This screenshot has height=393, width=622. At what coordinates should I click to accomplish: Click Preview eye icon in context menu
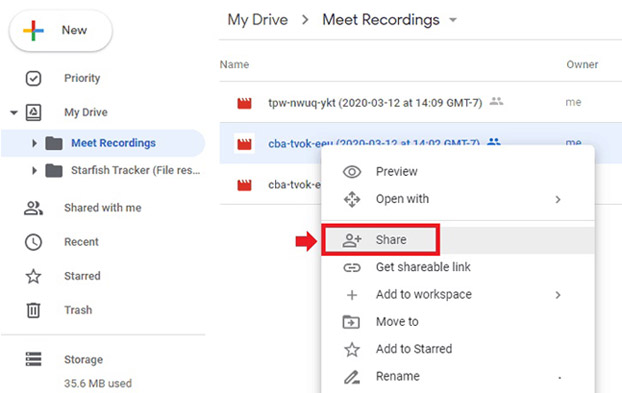352,172
